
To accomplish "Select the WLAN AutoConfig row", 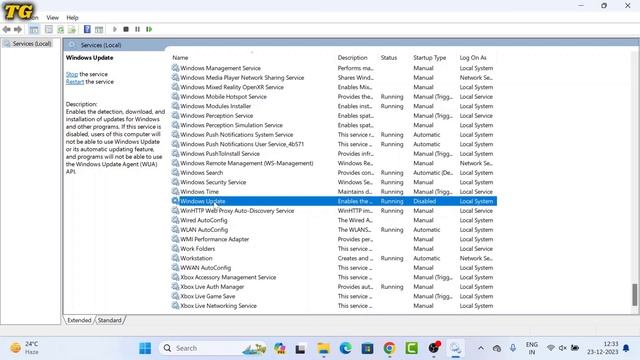I will 334,230.
